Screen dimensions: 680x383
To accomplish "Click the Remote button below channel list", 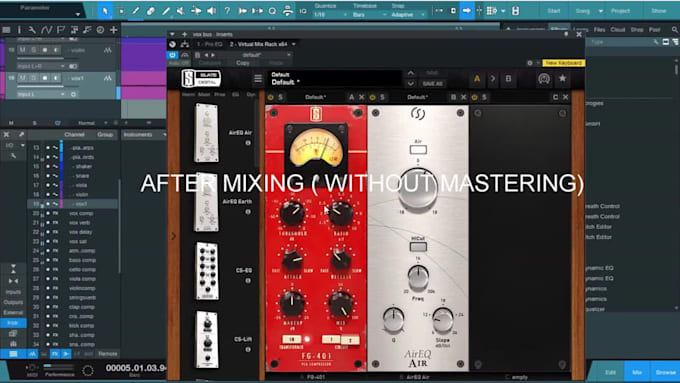I will (108, 354).
